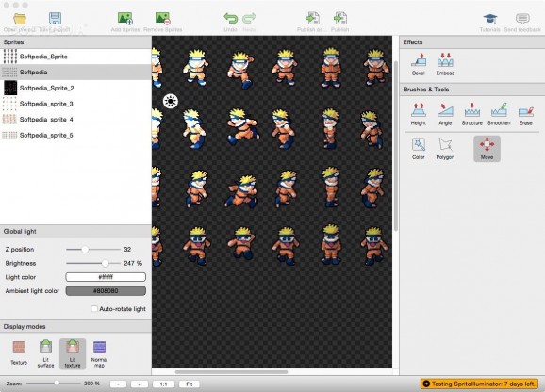Click the zoom in plus button
This screenshot has height=392, width=545.
click(x=140, y=384)
